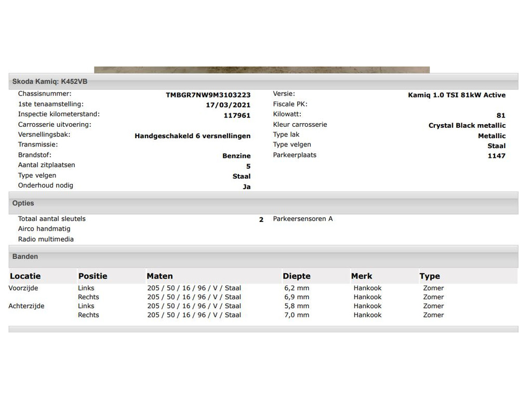The image size is (532, 399).
Task: Click the Onderhoud nodig label
Action: tap(46, 185)
